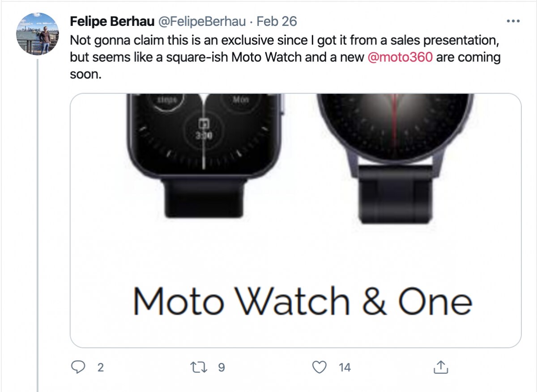
Task: Click the "Moto Watch & One" caption text
Action: [303, 300]
